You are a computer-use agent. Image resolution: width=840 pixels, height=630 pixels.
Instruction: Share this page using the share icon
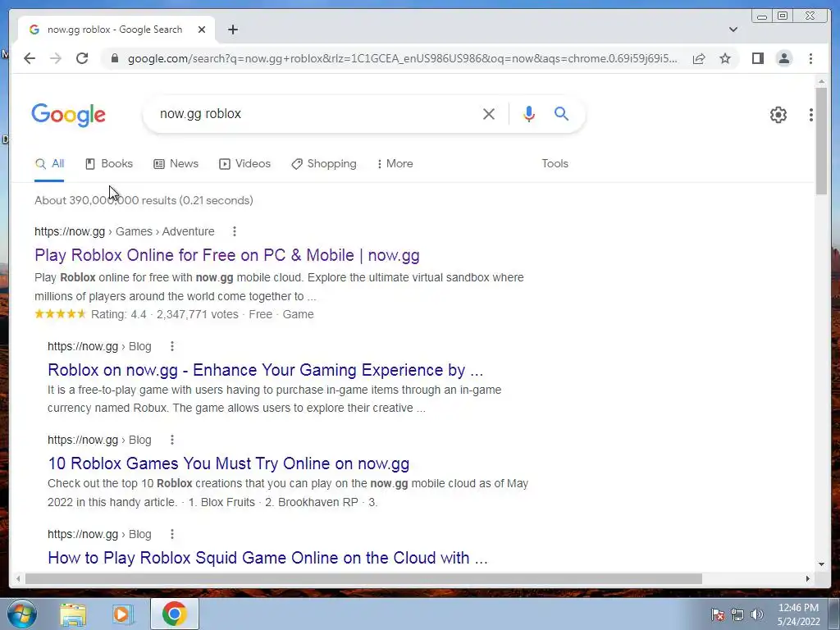699,58
